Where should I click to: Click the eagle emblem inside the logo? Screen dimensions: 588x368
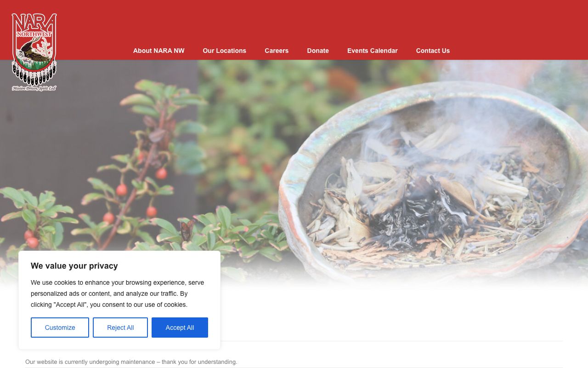coord(33,51)
